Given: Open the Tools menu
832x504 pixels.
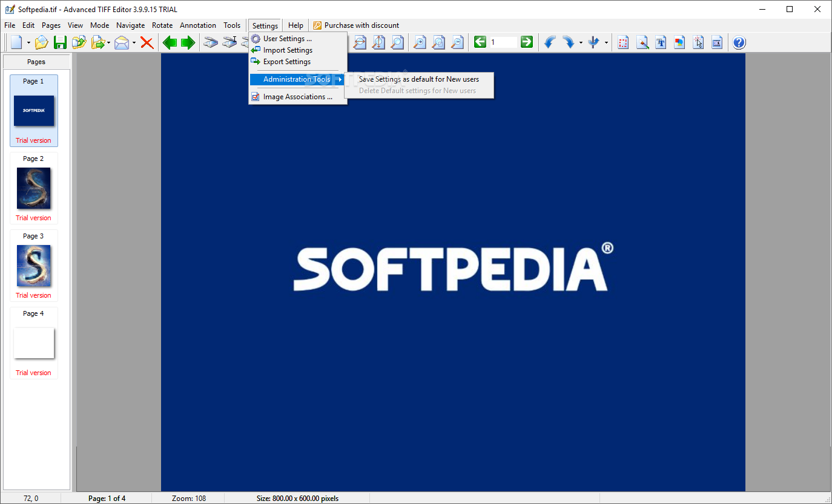Looking at the screenshot, I should [x=232, y=25].
